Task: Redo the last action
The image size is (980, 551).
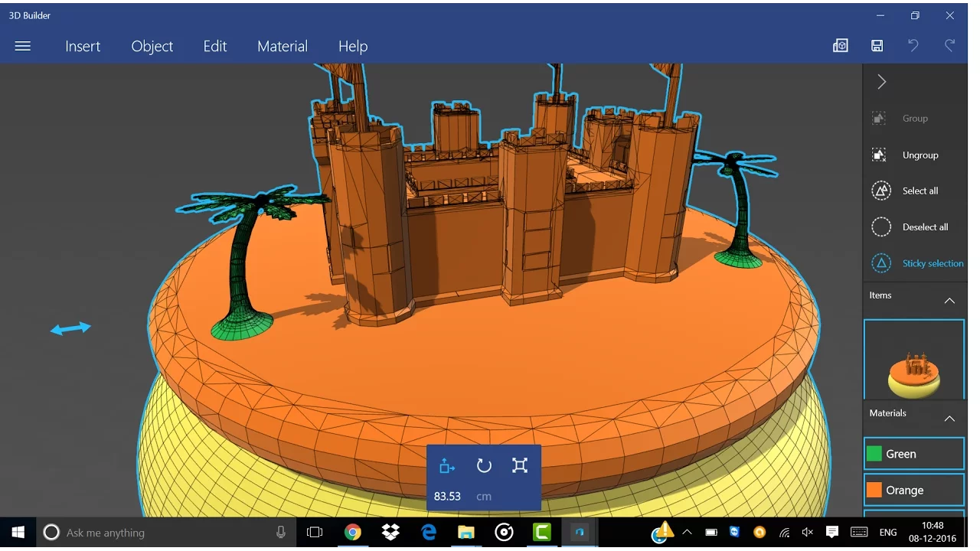Action: coord(950,46)
